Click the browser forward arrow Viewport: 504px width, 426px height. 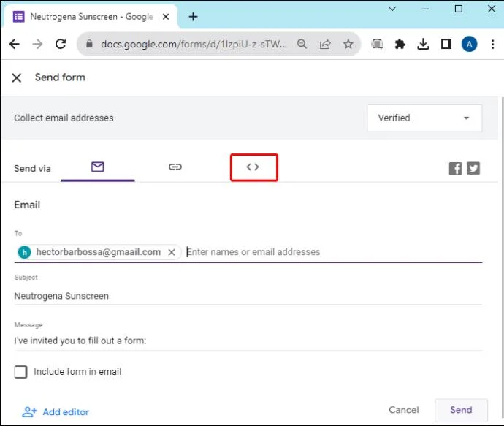coord(37,44)
